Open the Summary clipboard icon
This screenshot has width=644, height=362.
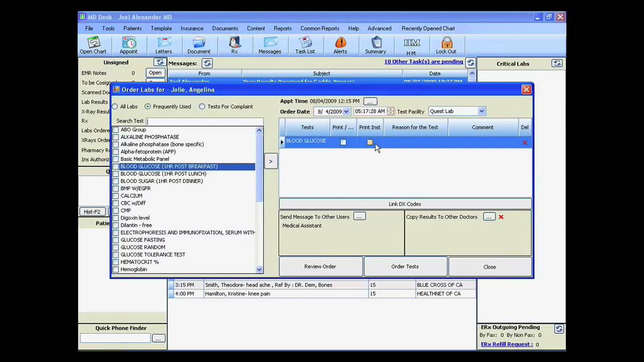(376, 45)
